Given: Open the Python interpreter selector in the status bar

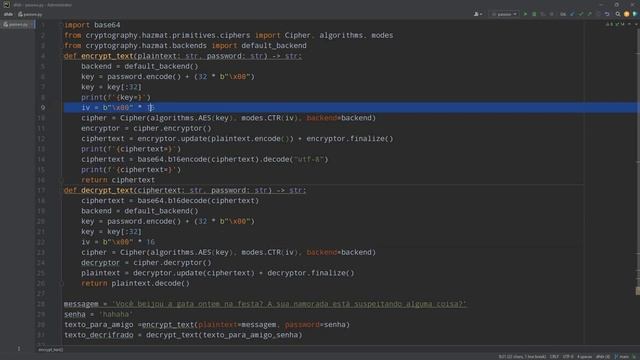Looking at the screenshot, I should coord(603,357).
